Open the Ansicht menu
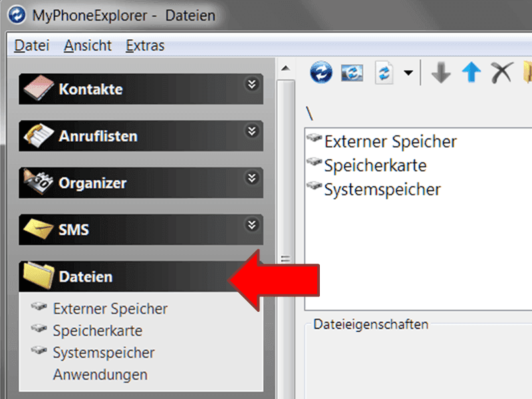532x399 pixels. point(88,45)
